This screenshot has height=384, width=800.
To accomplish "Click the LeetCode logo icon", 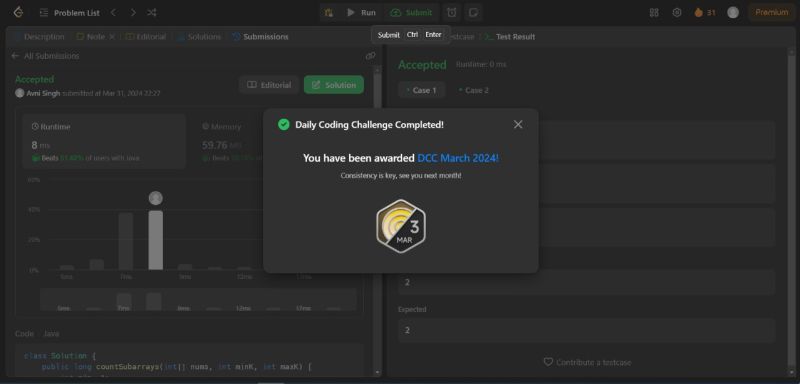I will [x=18, y=12].
